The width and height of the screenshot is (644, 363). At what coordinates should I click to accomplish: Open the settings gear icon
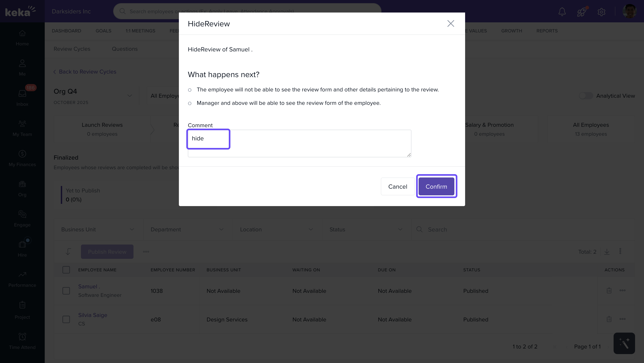[x=601, y=12]
